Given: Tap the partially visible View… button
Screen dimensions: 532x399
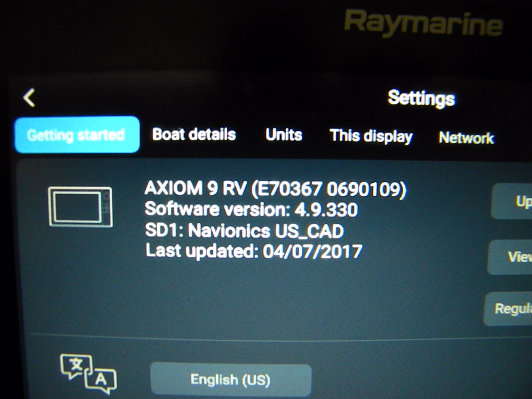Looking at the screenshot, I should pyautogui.click(x=510, y=257).
